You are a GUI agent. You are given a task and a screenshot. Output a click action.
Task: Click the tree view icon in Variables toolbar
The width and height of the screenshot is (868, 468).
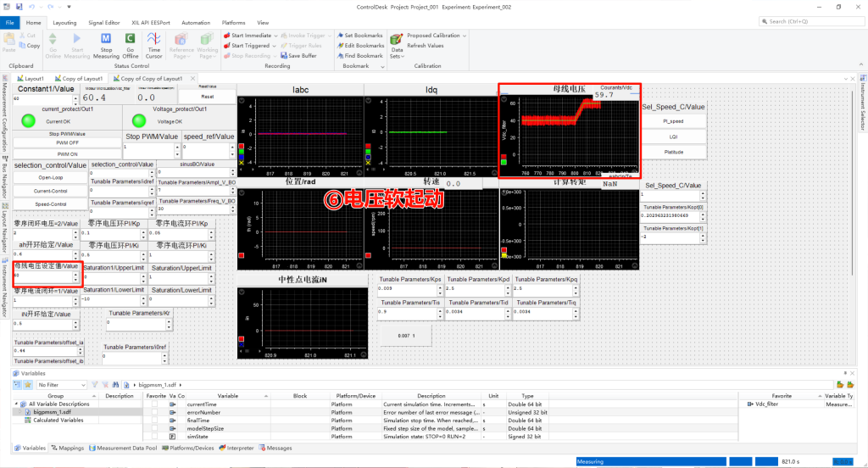coord(17,384)
